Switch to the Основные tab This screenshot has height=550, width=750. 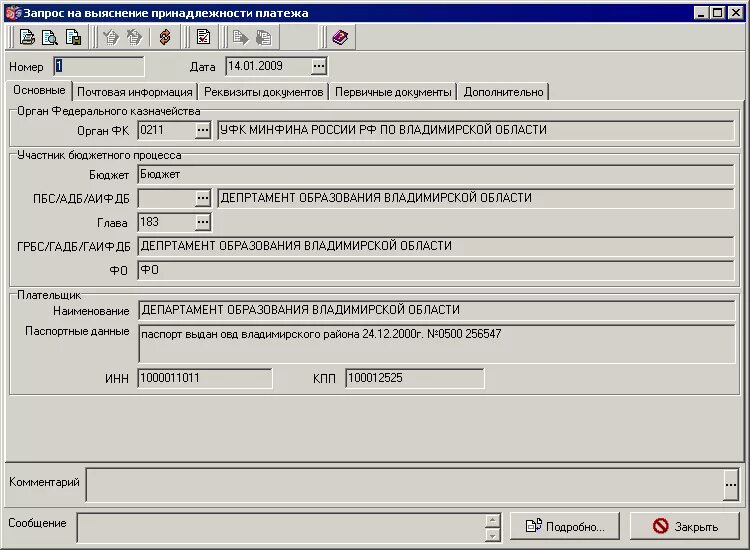39,90
